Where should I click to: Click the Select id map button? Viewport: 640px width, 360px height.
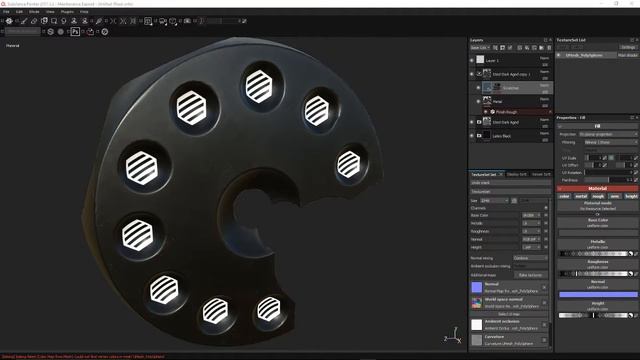coord(509,314)
